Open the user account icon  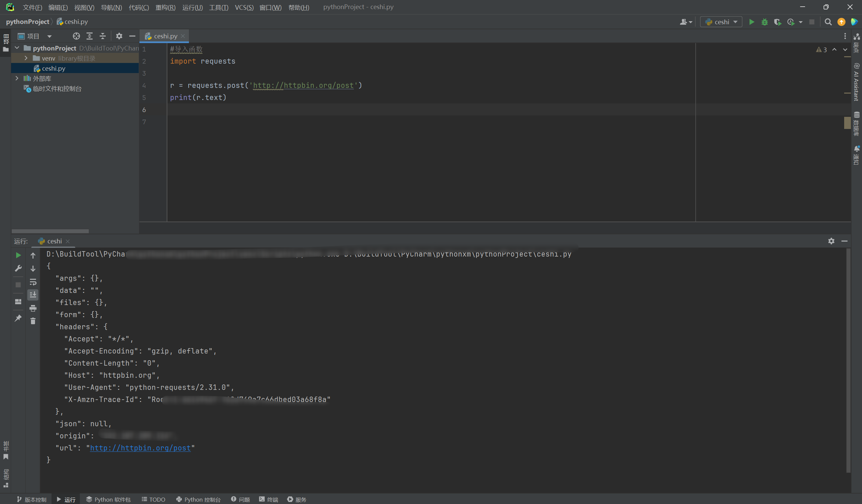(x=686, y=22)
